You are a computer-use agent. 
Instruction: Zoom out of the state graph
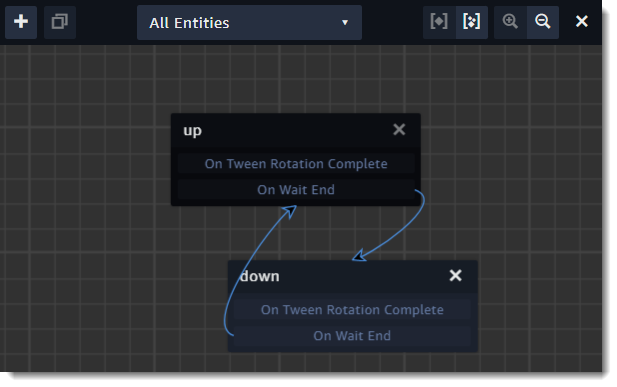(x=543, y=22)
